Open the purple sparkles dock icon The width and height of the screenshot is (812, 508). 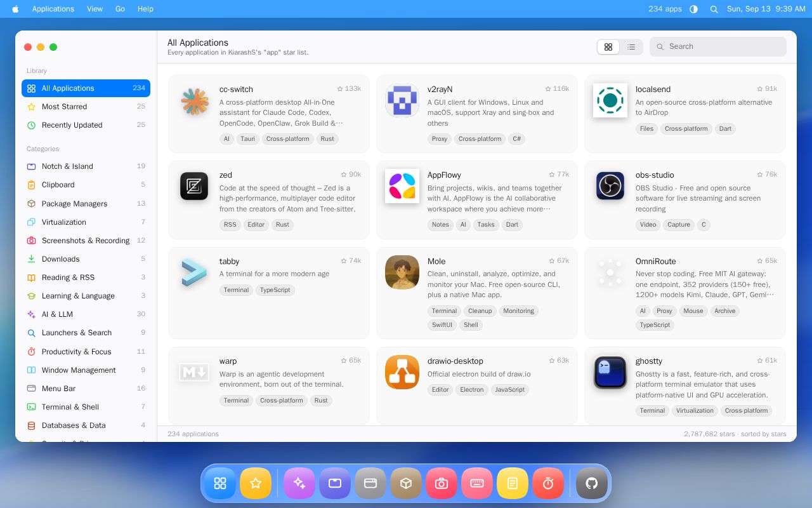(x=299, y=483)
